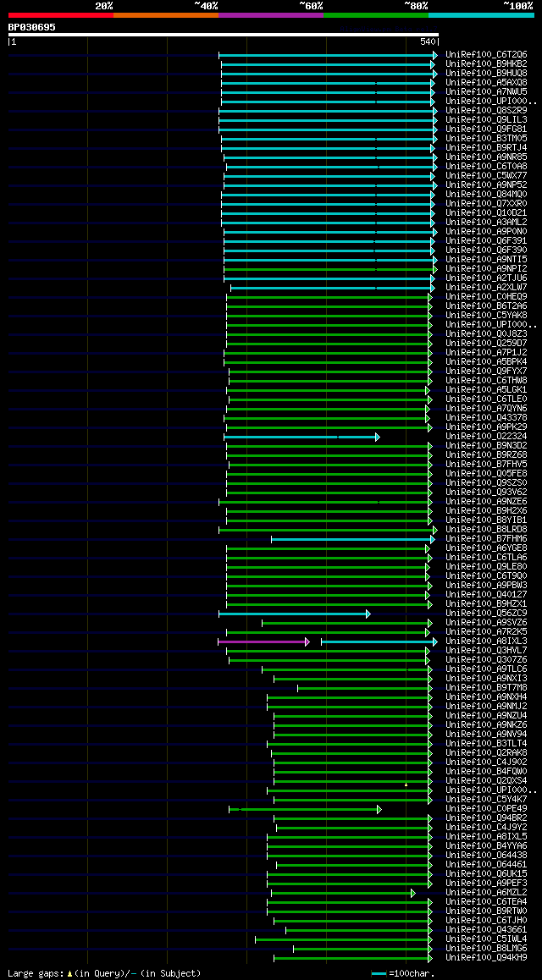The height and width of the screenshot is (980, 542).
Task: Click the UniRef100_A5BPK4 label
Action: (486, 362)
